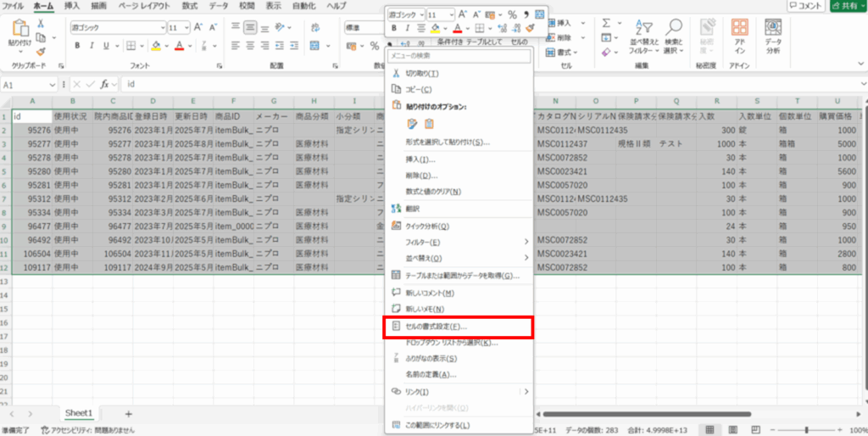Choose 新しいコメント(M) in context menu
Viewport: 868px width, 436px height.
coord(459,293)
